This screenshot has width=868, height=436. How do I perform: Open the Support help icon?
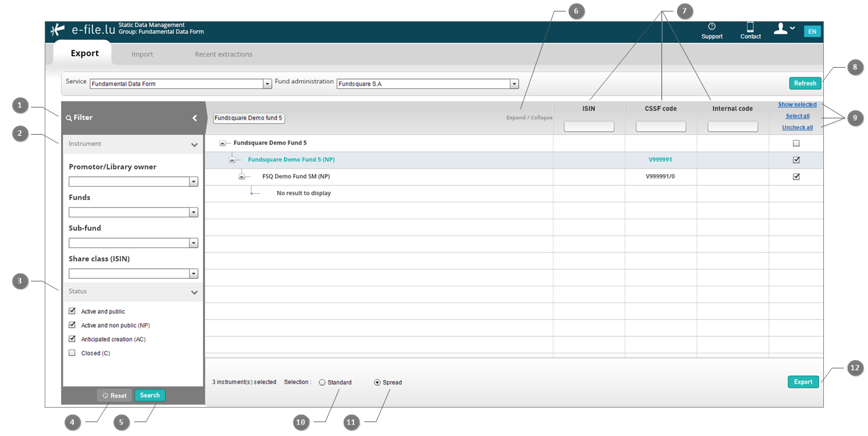[712, 27]
